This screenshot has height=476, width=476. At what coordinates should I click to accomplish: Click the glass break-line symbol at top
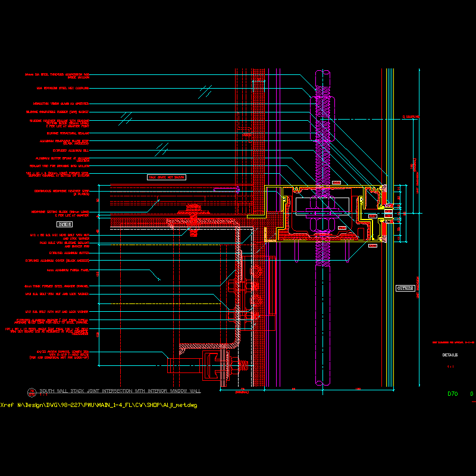[205, 91]
